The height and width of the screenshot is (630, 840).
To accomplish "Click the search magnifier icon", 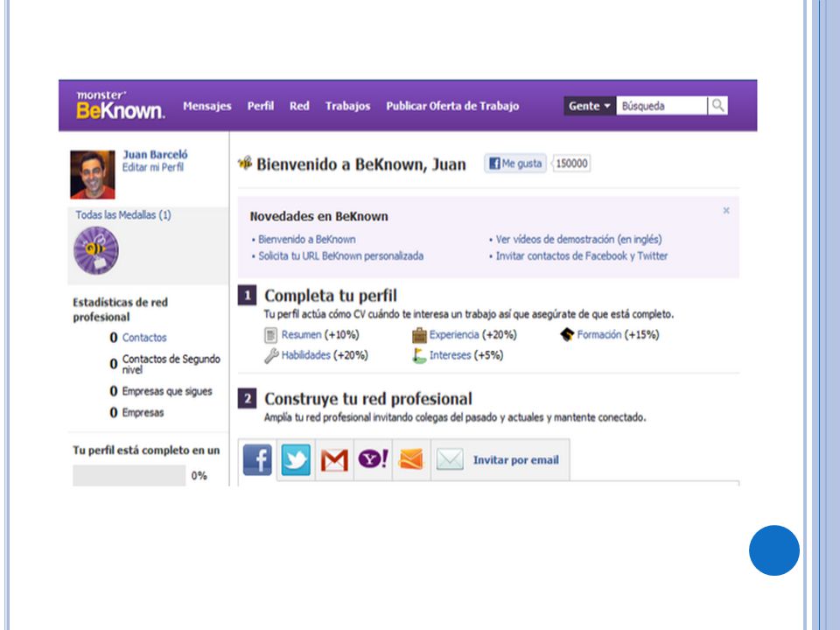I will 717,106.
